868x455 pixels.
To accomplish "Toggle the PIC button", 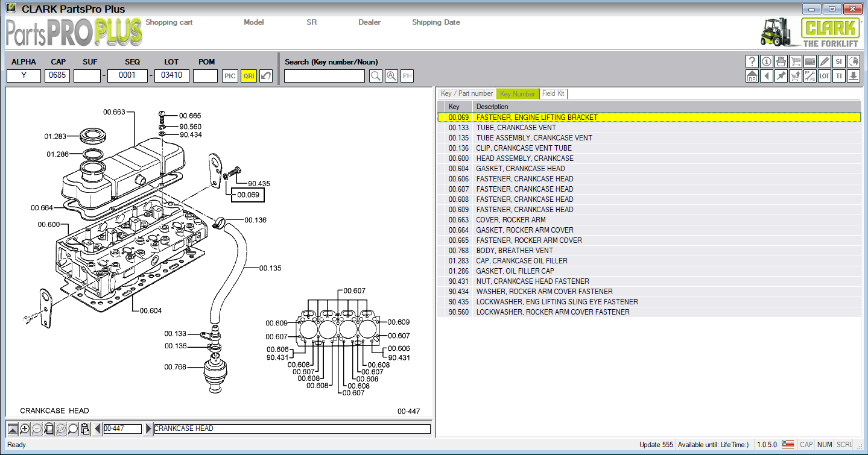I will (x=230, y=76).
